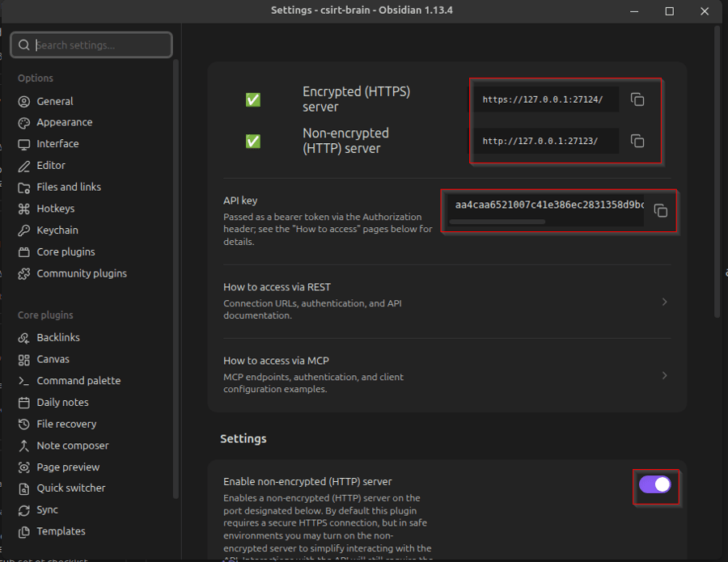The width and height of the screenshot is (728, 562).
Task: Expand How to access via MCP chevron
Action: 664,375
